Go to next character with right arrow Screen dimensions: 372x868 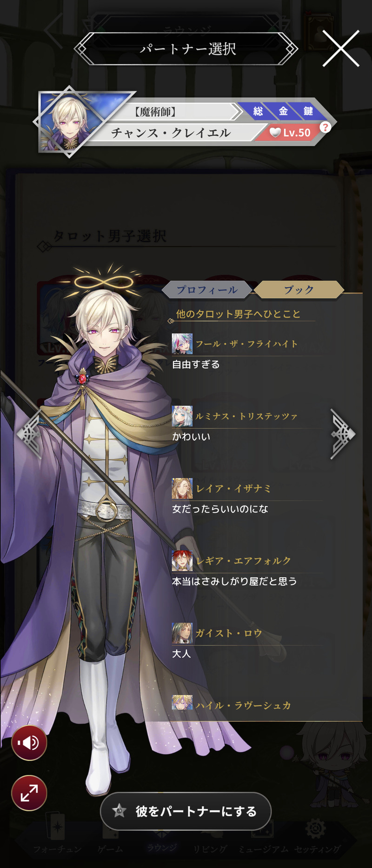[343, 434]
